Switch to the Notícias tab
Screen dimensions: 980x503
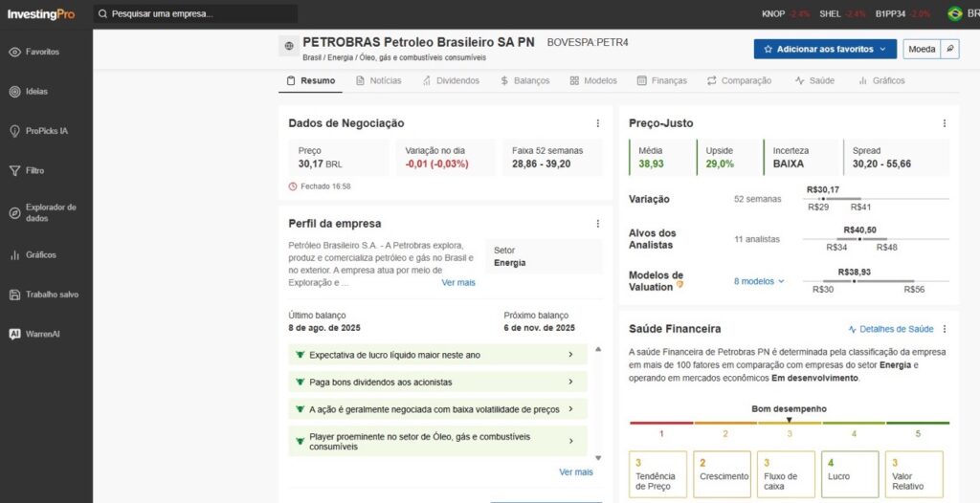[x=379, y=80]
